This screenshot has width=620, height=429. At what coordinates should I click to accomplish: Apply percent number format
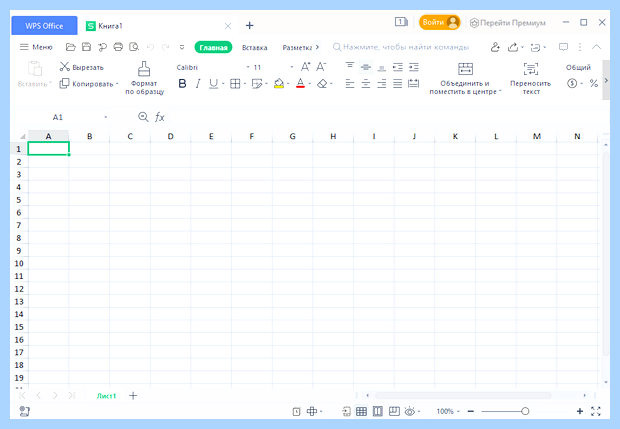[594, 83]
